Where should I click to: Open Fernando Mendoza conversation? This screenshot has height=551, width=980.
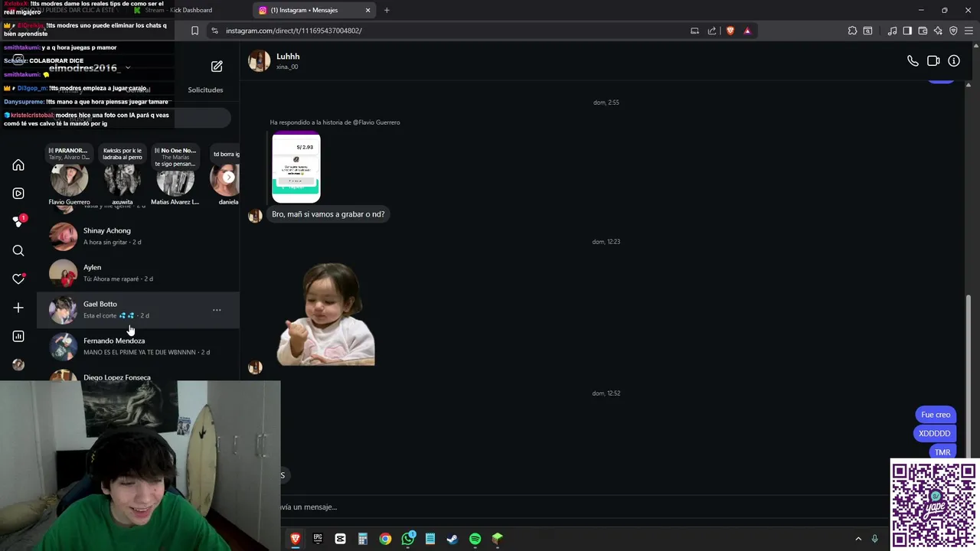pyautogui.click(x=138, y=346)
